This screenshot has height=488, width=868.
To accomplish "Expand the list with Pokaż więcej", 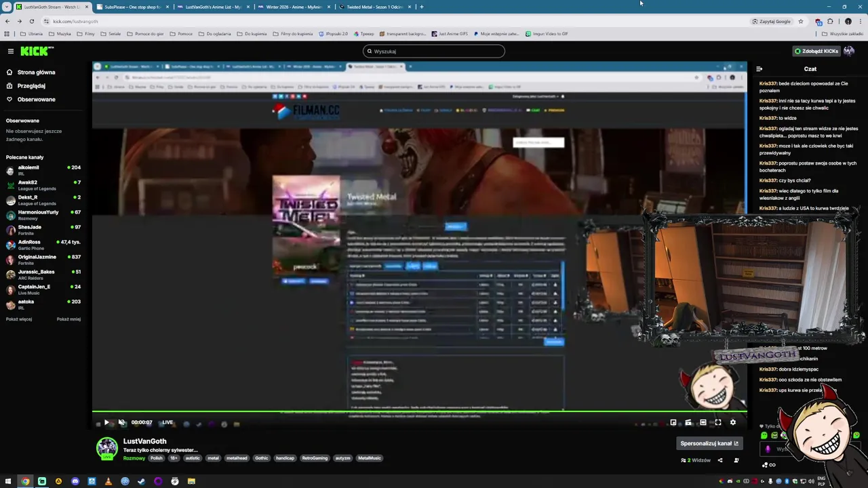I will pyautogui.click(x=19, y=319).
